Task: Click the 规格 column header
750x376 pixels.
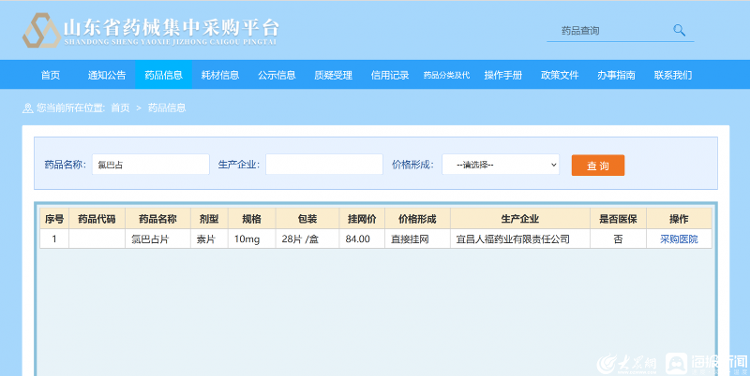Action: pos(252,219)
